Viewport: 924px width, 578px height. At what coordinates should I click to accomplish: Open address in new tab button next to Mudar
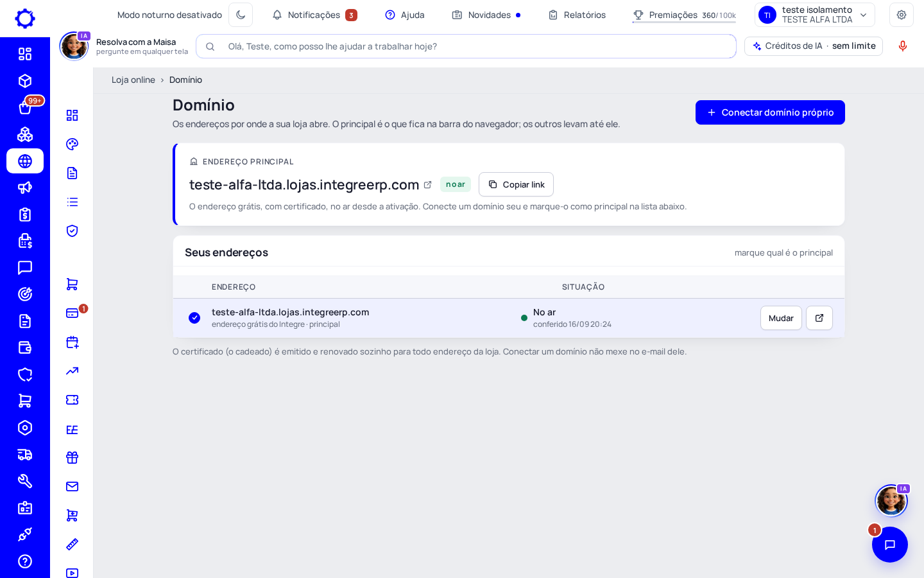point(819,318)
